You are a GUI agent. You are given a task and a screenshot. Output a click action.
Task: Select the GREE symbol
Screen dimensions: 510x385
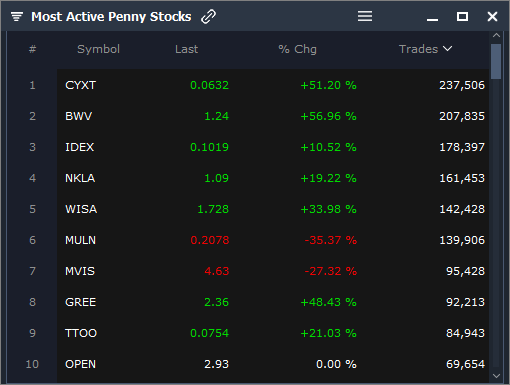pyautogui.click(x=80, y=302)
